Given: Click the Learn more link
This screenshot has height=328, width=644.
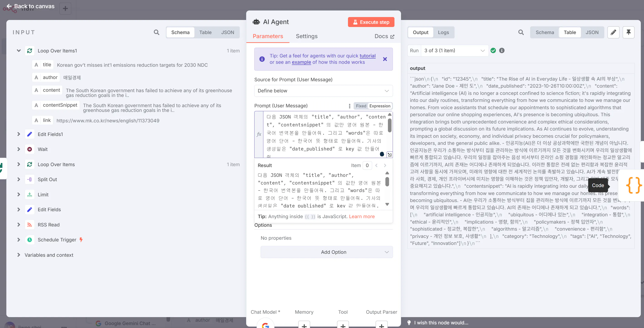Looking at the screenshot, I should [x=362, y=216].
